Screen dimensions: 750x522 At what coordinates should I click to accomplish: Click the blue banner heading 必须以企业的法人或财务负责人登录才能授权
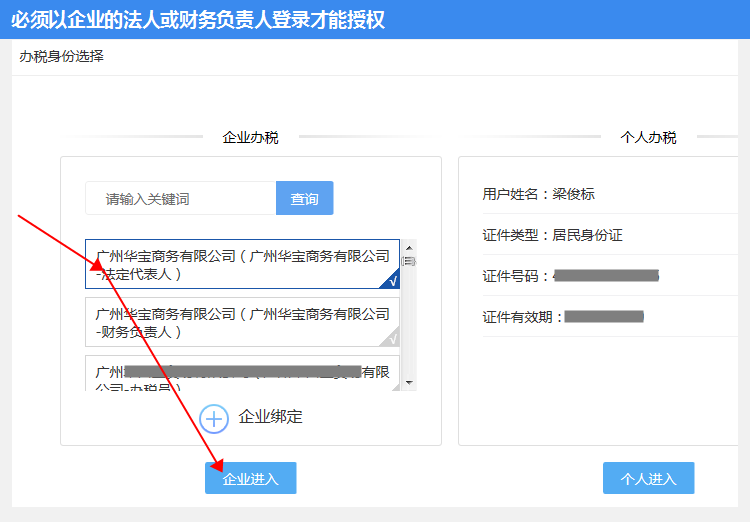pos(198,20)
